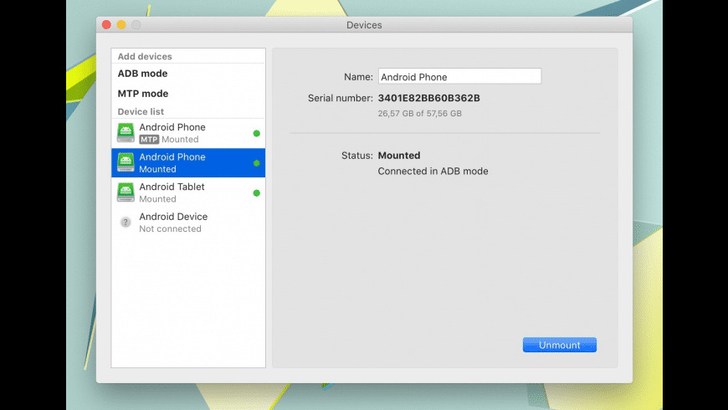Click green status dot of selected Android Phone
Viewport: 728px width, 410px height.
pyautogui.click(x=256, y=163)
